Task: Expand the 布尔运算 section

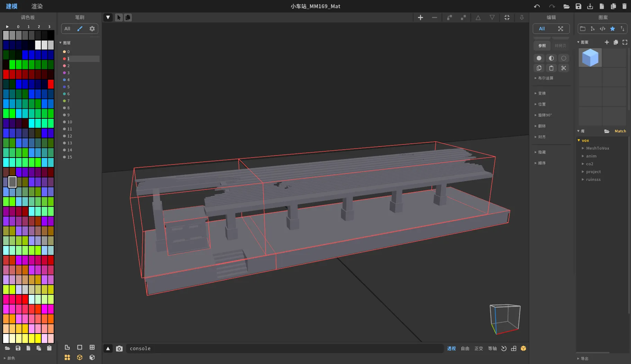Action: (x=545, y=78)
